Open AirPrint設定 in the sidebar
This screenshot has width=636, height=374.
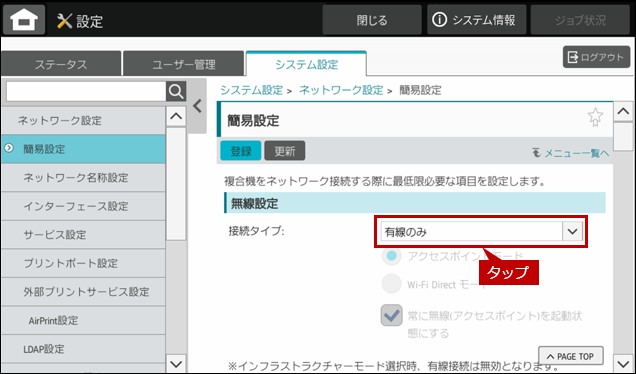coord(83,320)
